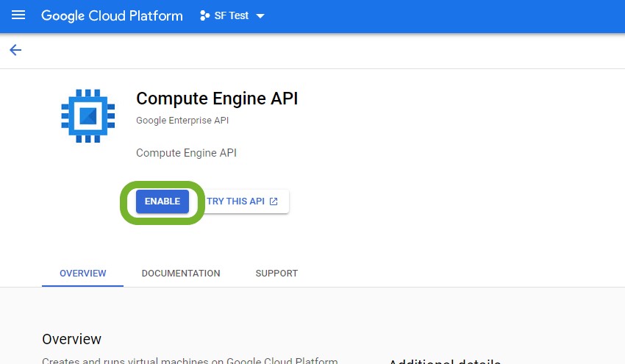Switch to the SUPPORT tab
This screenshot has height=364, width=625.
[x=276, y=274]
